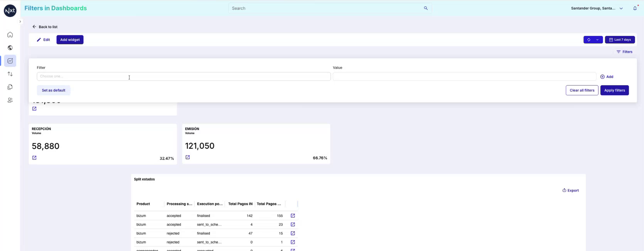The image size is (644, 251).
Task: Open the Home icon in sidebar
Action: coord(10,35)
